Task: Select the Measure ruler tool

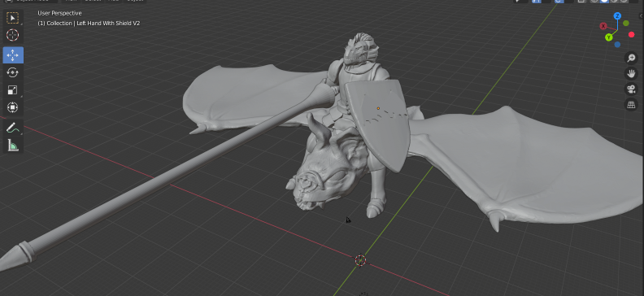Action: [13, 145]
